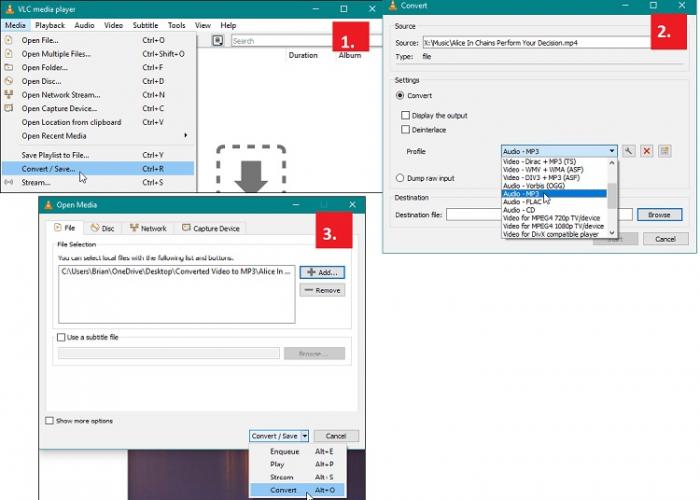Click the Open File menu icon

(8, 40)
